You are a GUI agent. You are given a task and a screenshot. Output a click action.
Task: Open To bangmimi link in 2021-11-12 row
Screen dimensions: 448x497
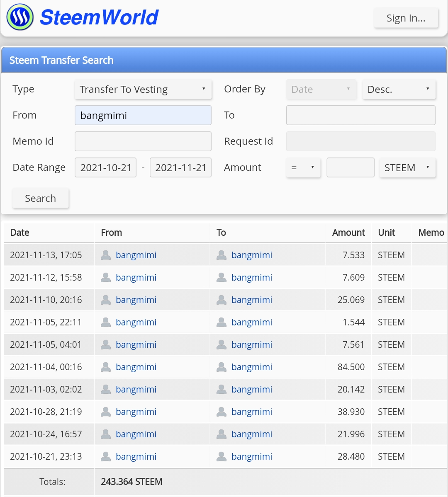click(252, 277)
